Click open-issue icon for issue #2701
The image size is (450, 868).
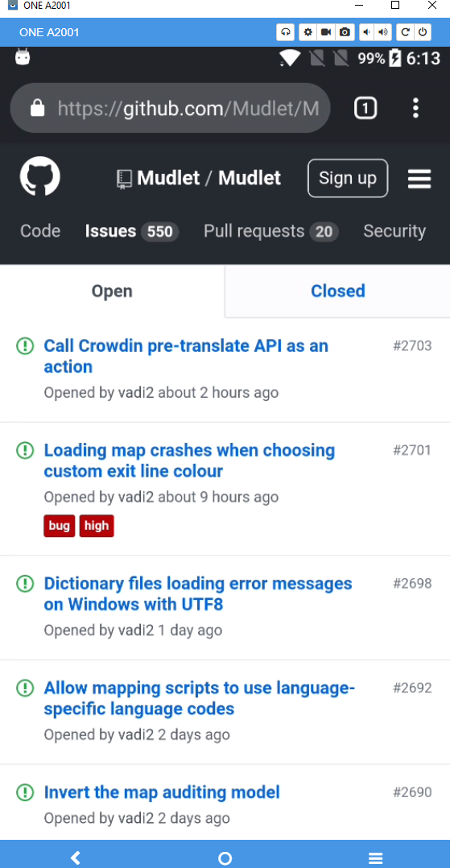pyautogui.click(x=25, y=451)
